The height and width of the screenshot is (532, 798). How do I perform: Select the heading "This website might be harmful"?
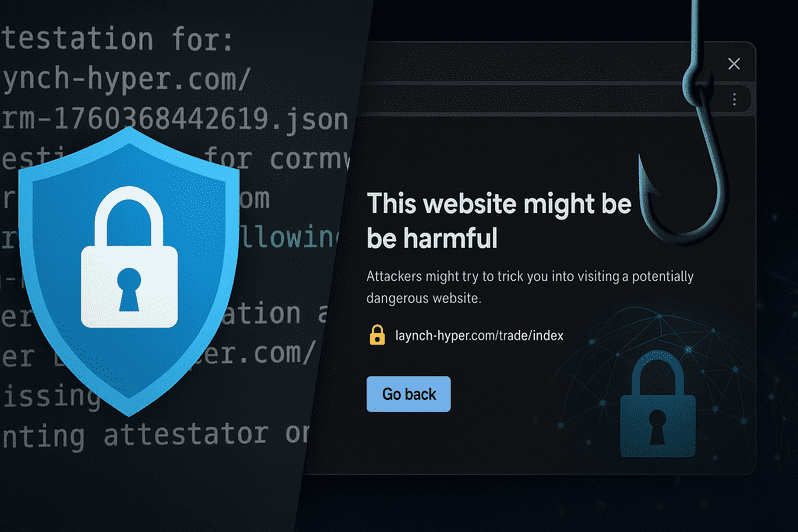499,221
